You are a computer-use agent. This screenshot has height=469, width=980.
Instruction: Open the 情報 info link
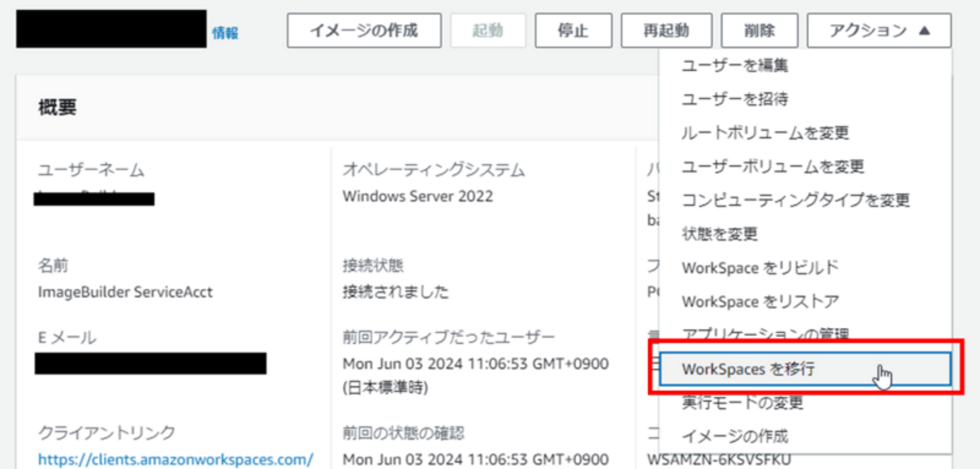[x=225, y=33]
